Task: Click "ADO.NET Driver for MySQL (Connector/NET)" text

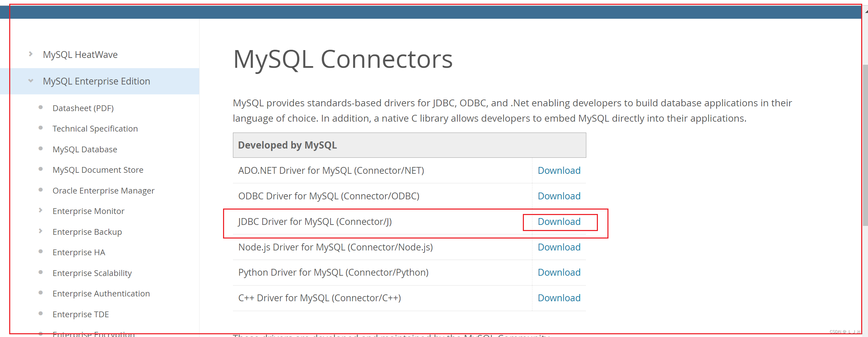Action: [331, 170]
